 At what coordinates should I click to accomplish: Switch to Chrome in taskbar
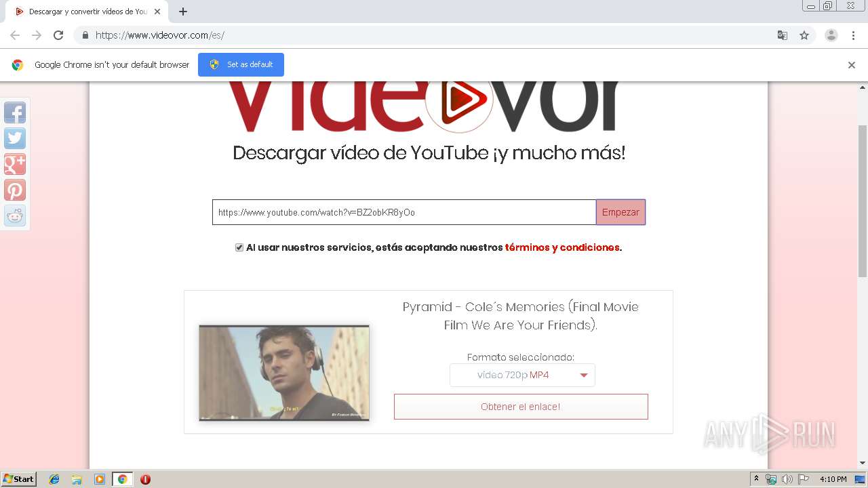coord(122,479)
